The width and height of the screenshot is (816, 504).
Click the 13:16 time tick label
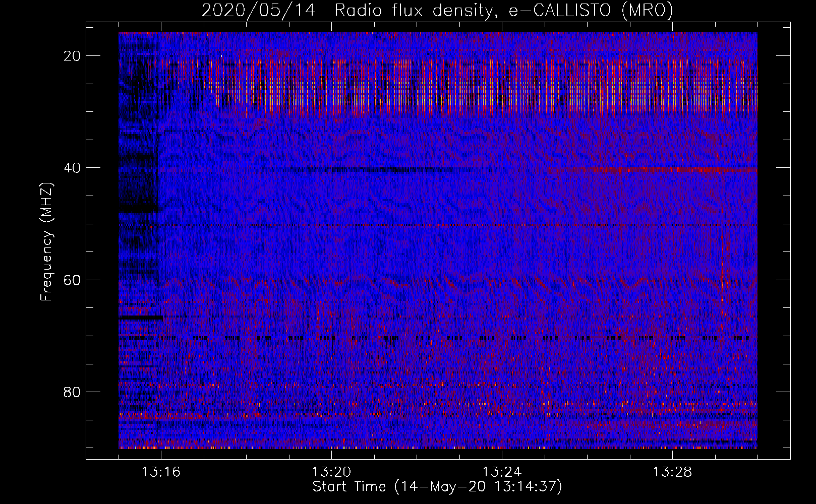tap(161, 472)
